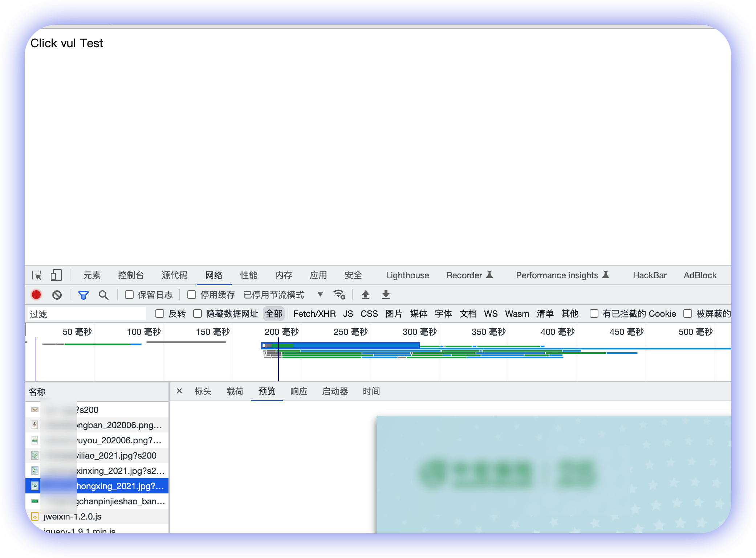Enable the 停用缓存 checkbox
756x558 pixels.
click(192, 295)
